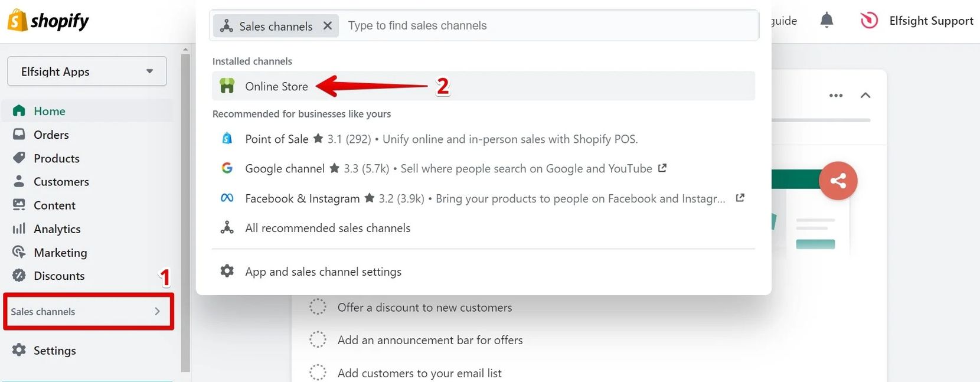Image resolution: width=980 pixels, height=382 pixels.
Task: Select Online Store installed channel
Action: click(276, 87)
